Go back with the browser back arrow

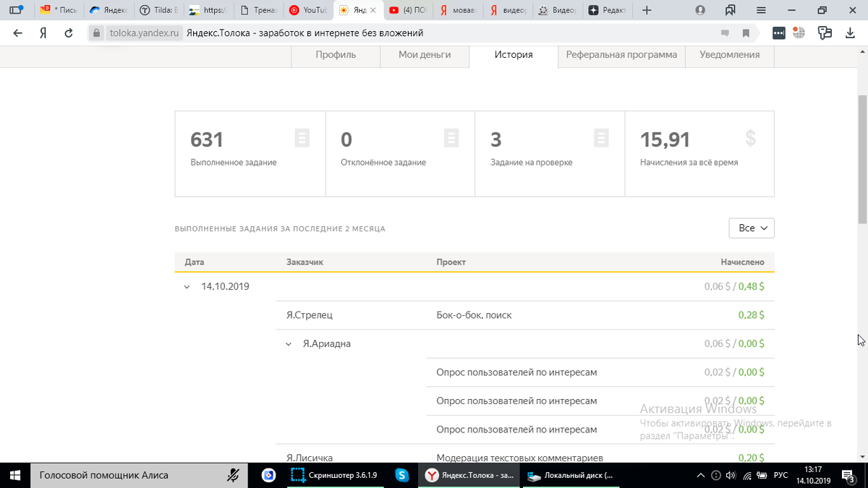pyautogui.click(x=18, y=33)
